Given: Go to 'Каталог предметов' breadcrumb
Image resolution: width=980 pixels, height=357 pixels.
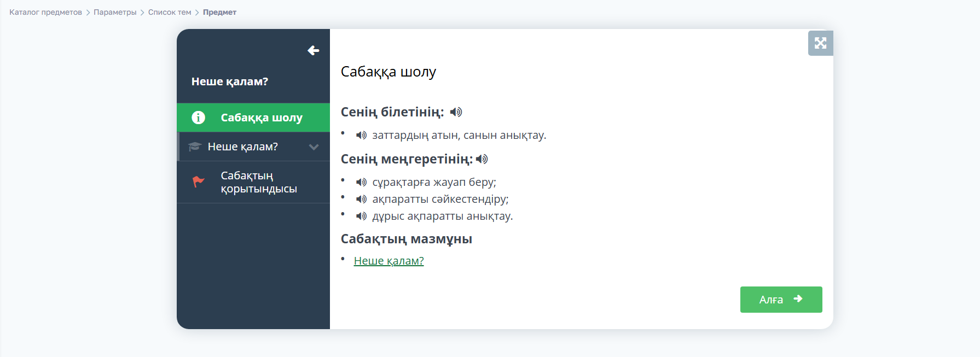Looking at the screenshot, I should click(45, 12).
